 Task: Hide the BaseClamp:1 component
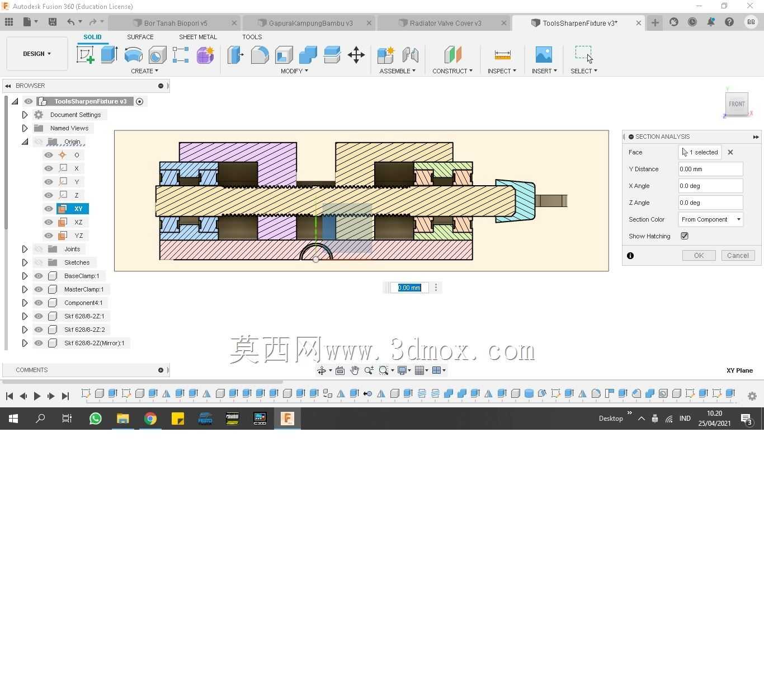pyautogui.click(x=39, y=276)
